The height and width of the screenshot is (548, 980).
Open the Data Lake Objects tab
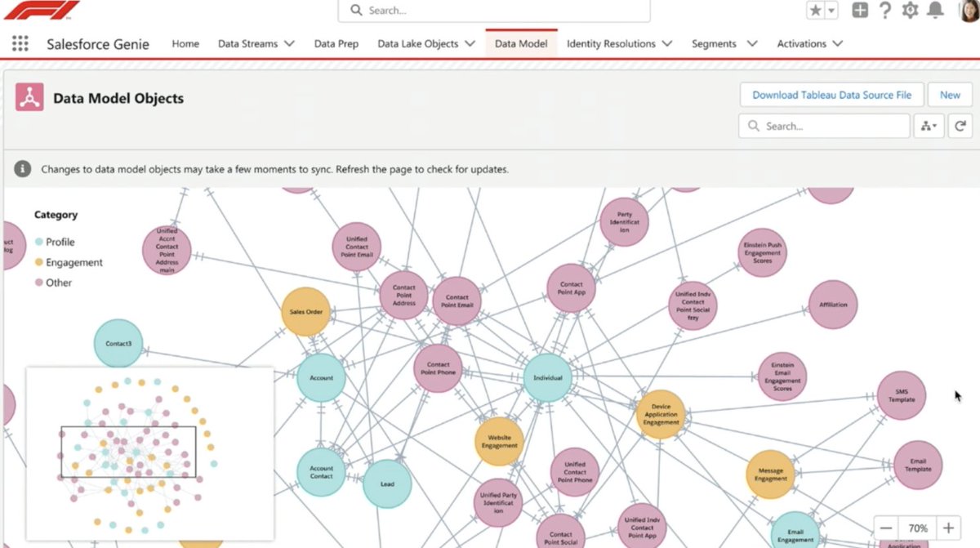pyautogui.click(x=417, y=43)
